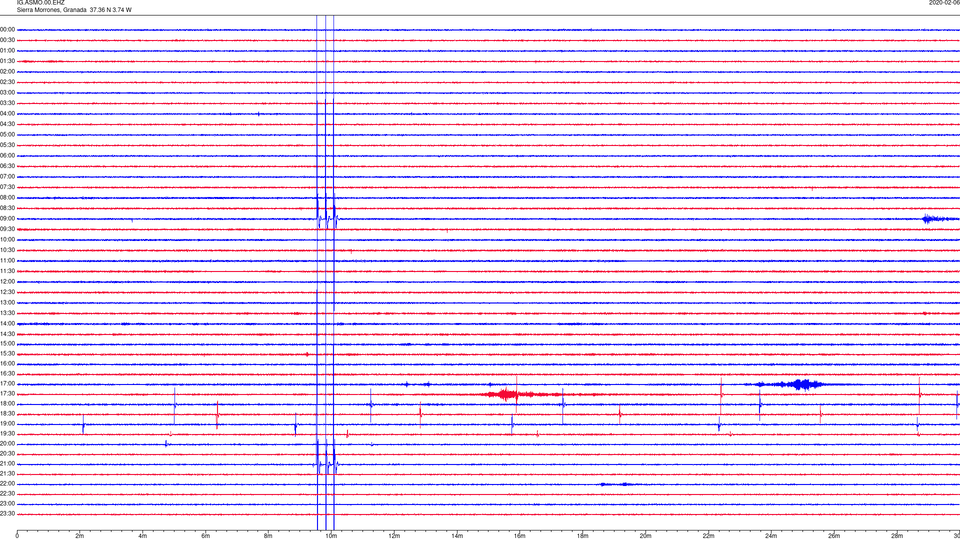Choose the 11:00 time label

coord(7,261)
